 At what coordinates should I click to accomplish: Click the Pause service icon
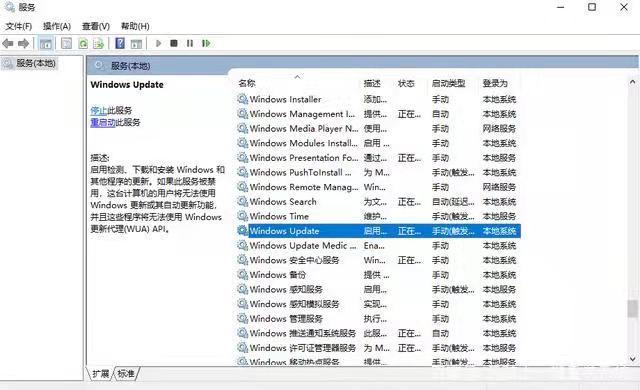[190, 43]
